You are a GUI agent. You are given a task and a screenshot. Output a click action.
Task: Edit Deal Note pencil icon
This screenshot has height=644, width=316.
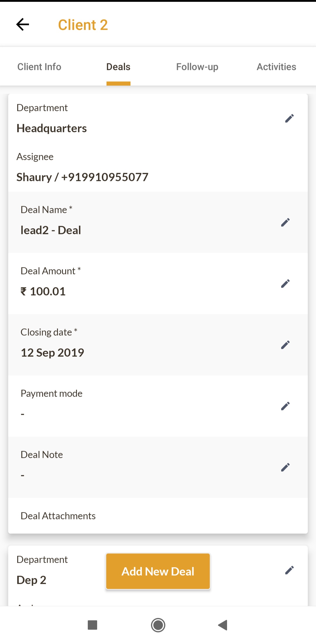point(285,467)
